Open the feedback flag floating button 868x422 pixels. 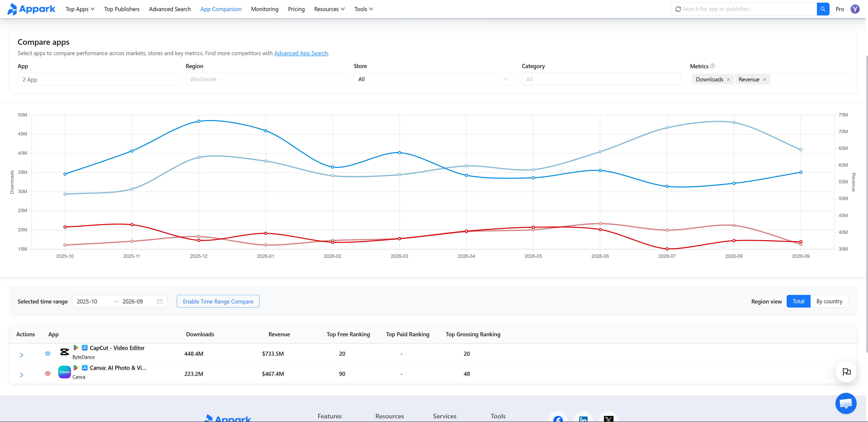point(846,372)
